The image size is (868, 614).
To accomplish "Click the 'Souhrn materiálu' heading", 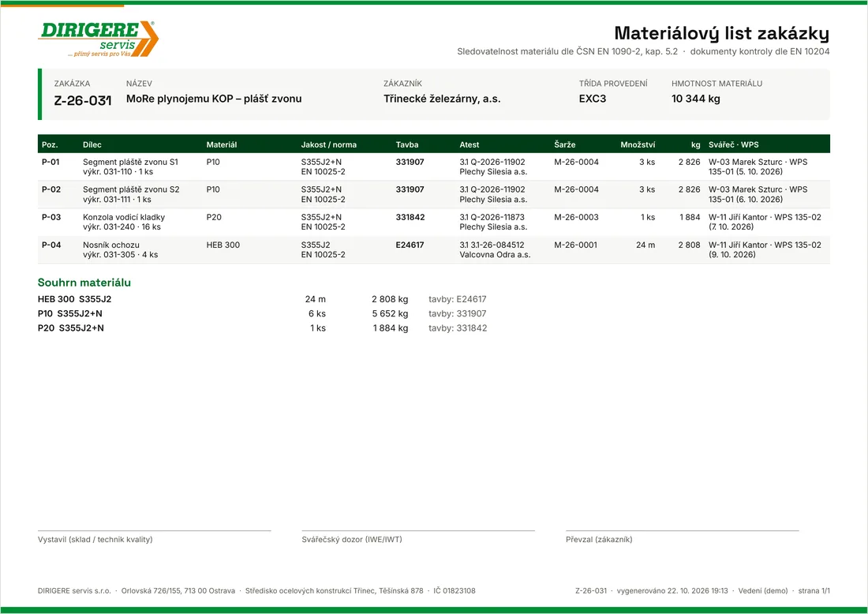I will 84,283.
